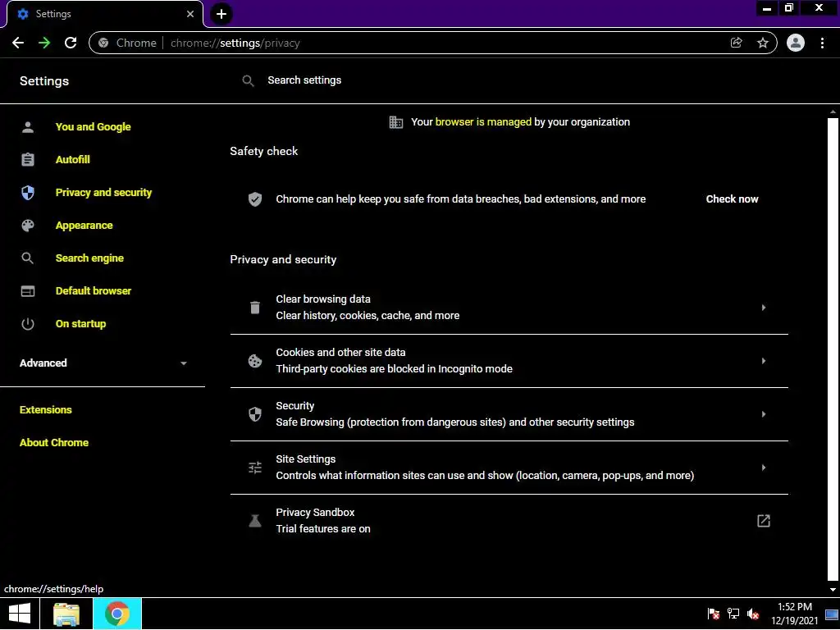
Task: Expand Cookies and other site data chevron
Action: [x=764, y=361]
